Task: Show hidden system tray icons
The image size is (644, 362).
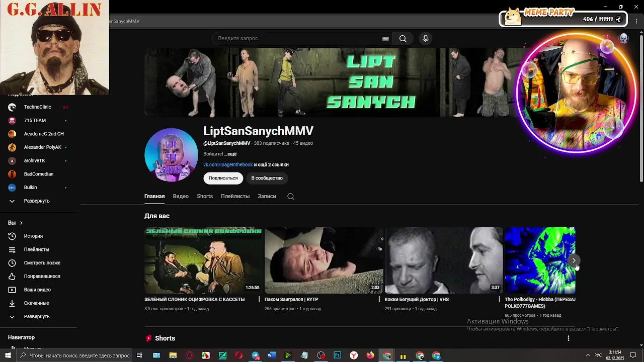Action: (587, 355)
